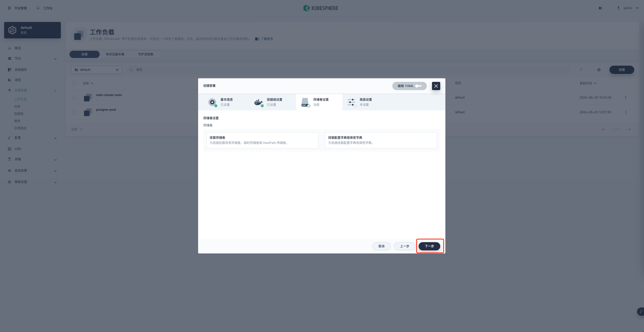Viewport: 644px width, 332px height.
Task: Click the 下一步 next step button
Action: click(x=429, y=247)
